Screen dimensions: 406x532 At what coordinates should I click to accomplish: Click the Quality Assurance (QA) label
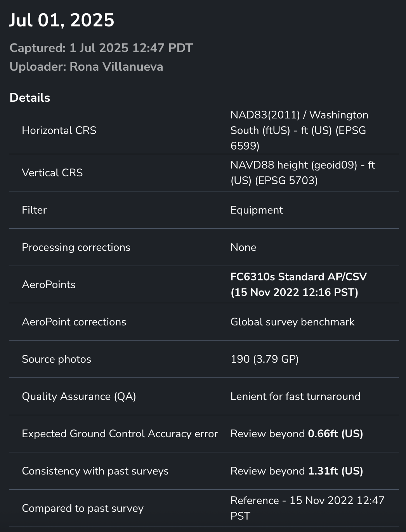[x=79, y=396]
